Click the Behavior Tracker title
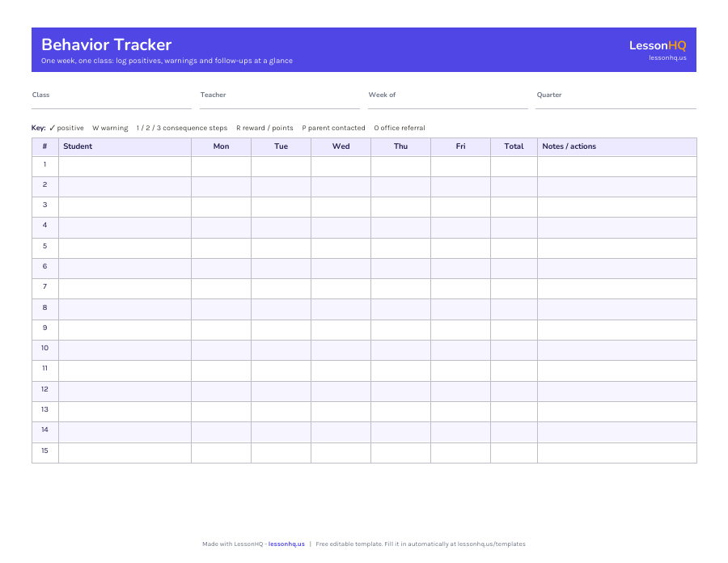Screen dimensions: 728x563 point(106,44)
